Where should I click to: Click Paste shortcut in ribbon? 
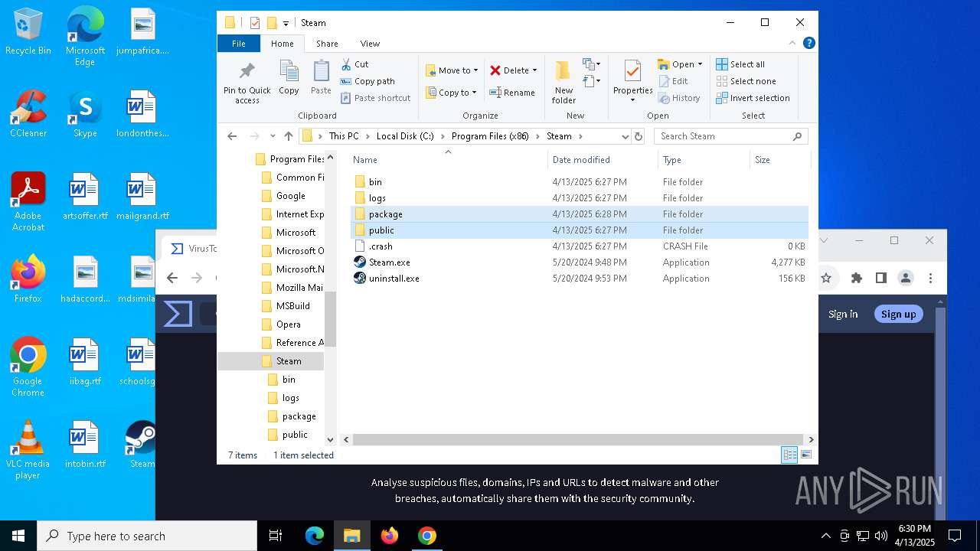(376, 98)
